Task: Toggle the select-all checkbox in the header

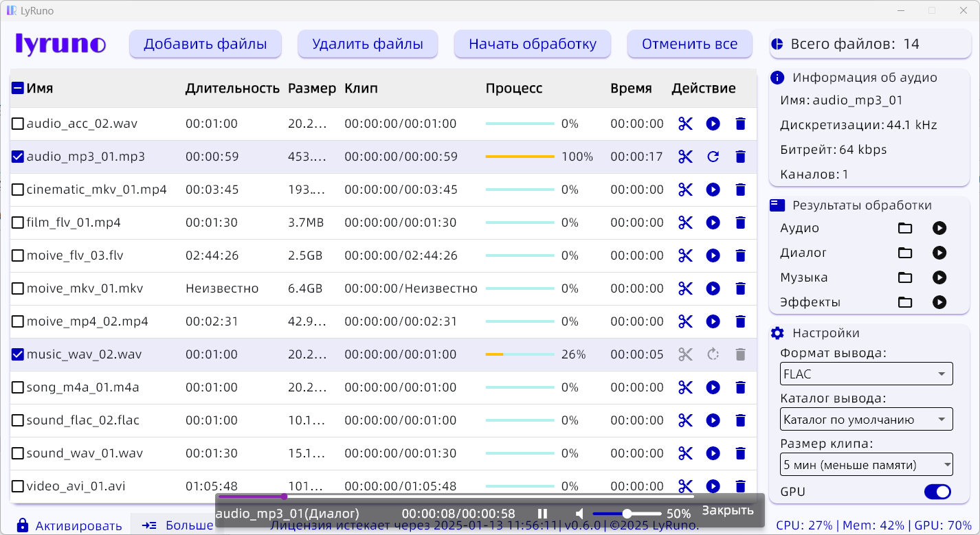Action: click(17, 88)
